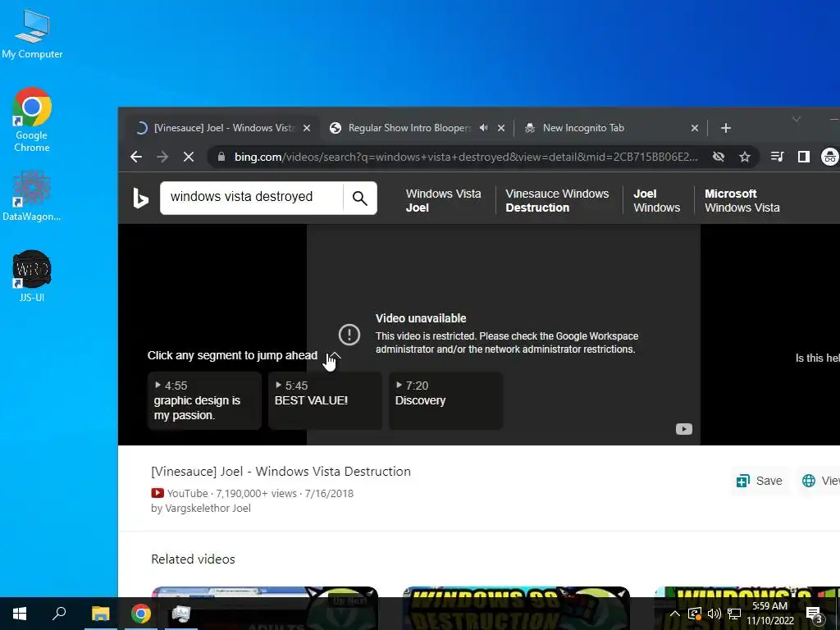The width and height of the screenshot is (840, 630).
Task: Jump to 5:45 BEST VALUE segment
Action: tap(325, 400)
